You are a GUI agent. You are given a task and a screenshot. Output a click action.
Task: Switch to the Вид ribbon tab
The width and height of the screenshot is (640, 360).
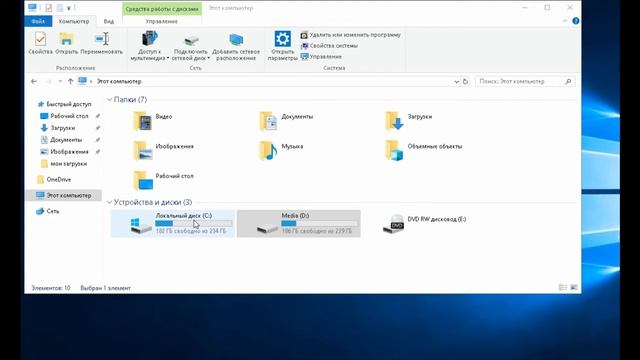pyautogui.click(x=109, y=21)
